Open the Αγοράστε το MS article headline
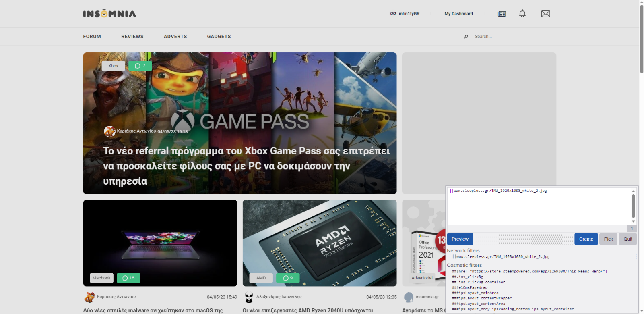 click(x=423, y=310)
